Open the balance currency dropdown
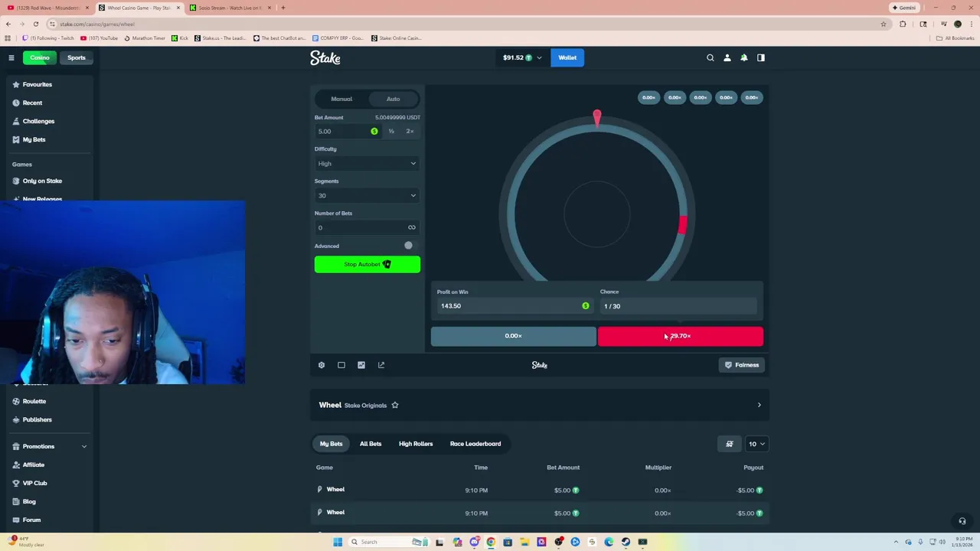980x551 pixels. click(522, 57)
